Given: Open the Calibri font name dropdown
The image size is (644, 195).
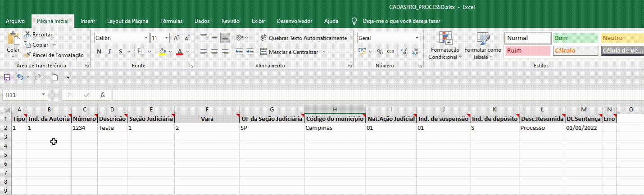Looking at the screenshot, I should [146, 38].
